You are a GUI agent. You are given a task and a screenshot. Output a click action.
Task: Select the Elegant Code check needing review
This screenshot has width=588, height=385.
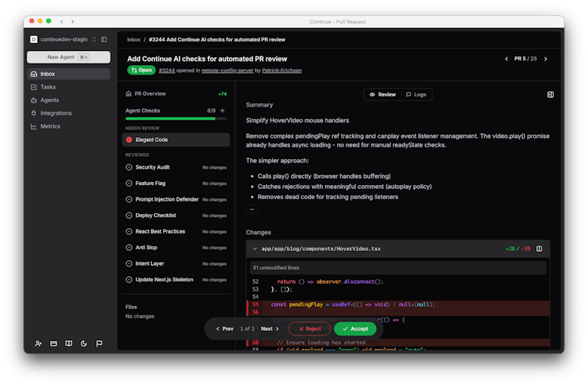tap(151, 140)
